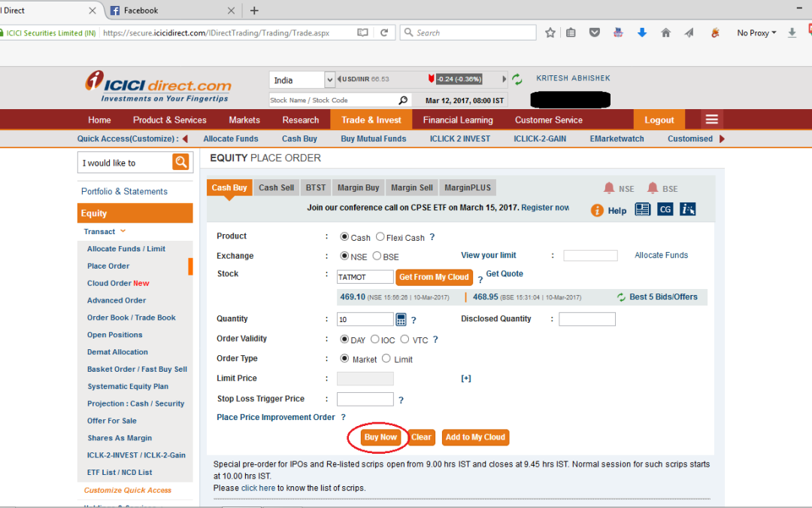Open new browser tab with plus
Image resolution: width=812 pixels, height=508 pixels.
254,11
